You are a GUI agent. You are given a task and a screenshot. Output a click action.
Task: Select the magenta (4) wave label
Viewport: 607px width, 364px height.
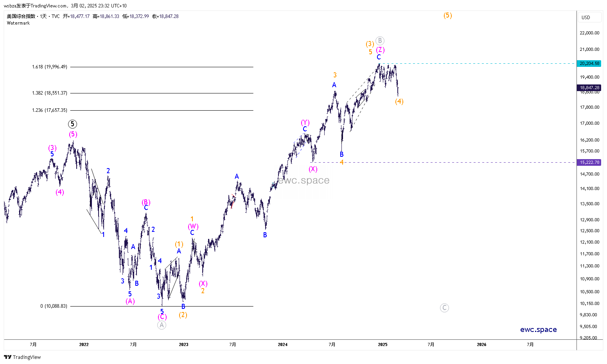(60, 192)
